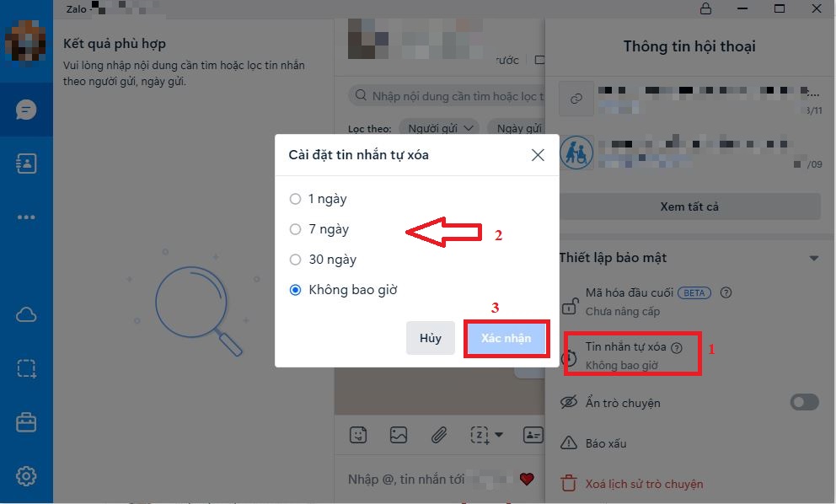Click the send image icon in chat toolbar
Viewport: 836px width, 504px height.
[399, 435]
